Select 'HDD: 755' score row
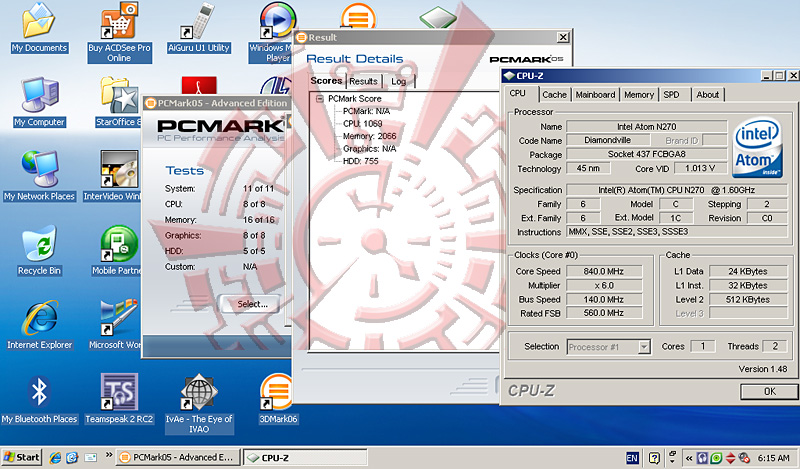 point(361,161)
